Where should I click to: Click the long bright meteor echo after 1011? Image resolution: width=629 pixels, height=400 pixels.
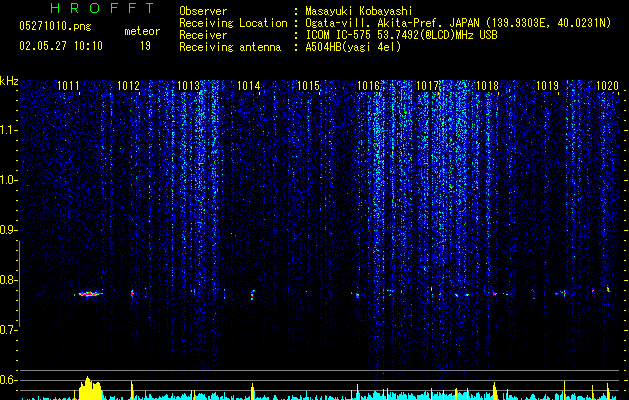pyautogui.click(x=89, y=294)
